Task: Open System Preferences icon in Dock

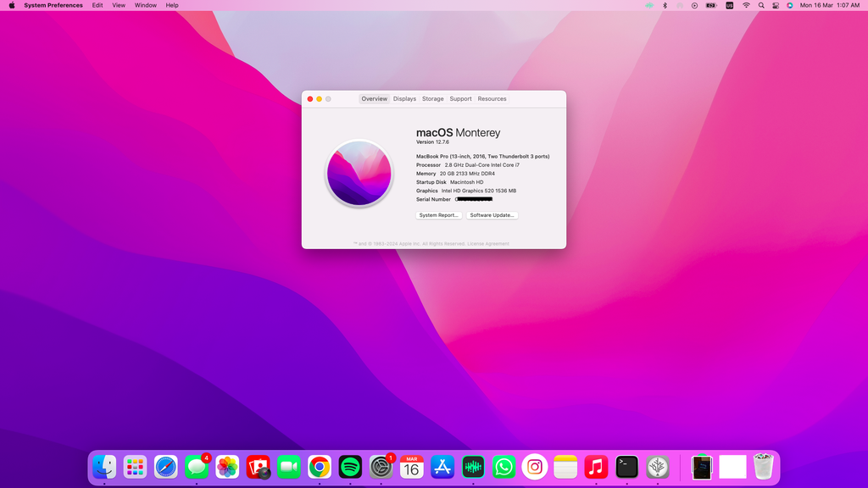Action: (x=381, y=467)
